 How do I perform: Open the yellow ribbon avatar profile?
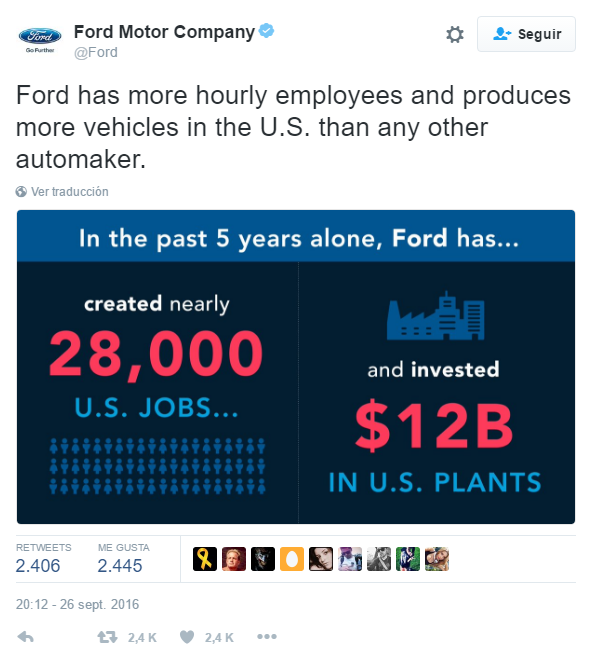pyautogui.click(x=205, y=559)
